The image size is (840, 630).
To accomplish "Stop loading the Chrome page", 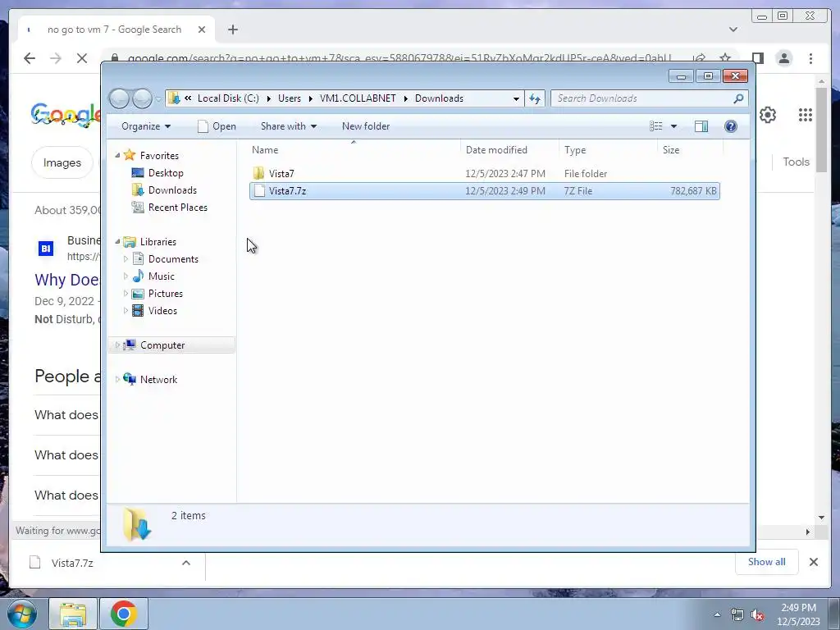I will tap(82, 58).
